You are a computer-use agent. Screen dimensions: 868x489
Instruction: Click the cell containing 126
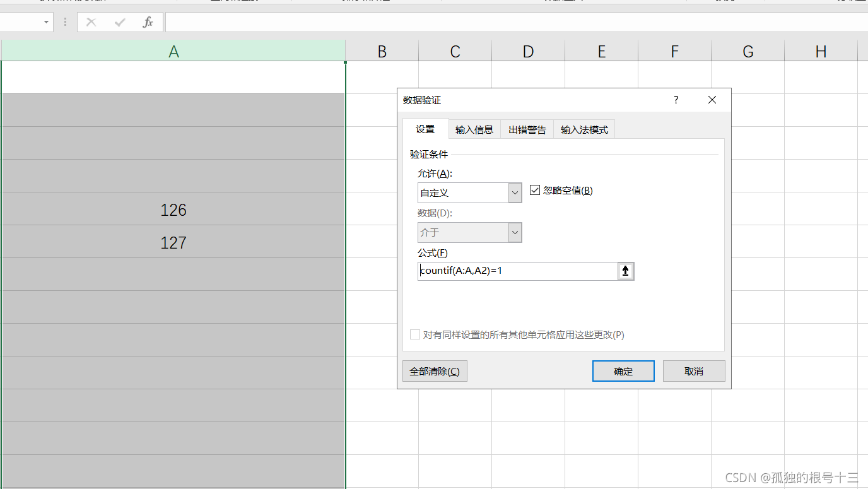173,209
